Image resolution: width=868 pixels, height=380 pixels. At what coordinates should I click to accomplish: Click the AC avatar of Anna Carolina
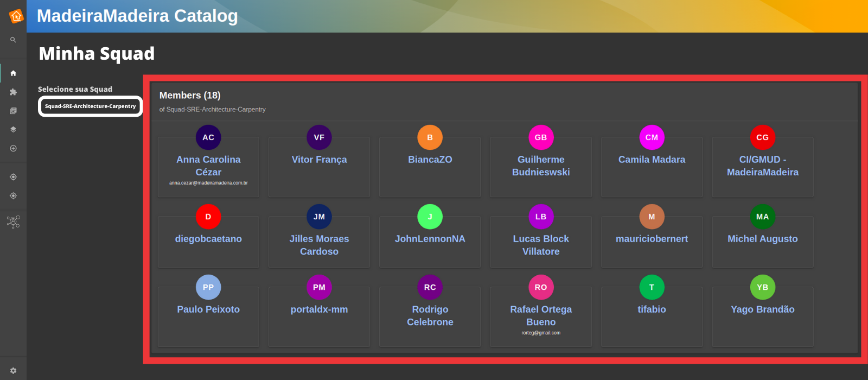coord(208,137)
